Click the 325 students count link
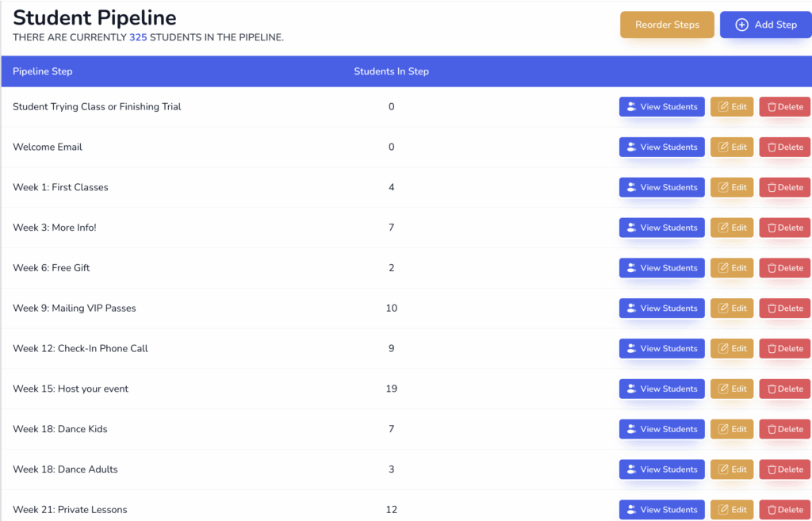Screen dimensions: 812x521 138,37
